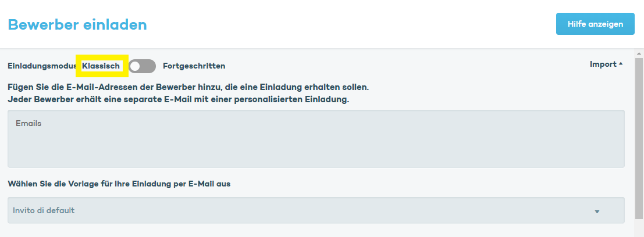Viewport: 644px width, 237px height.
Task: Open the Invito di default template dropdown
Action: point(316,210)
